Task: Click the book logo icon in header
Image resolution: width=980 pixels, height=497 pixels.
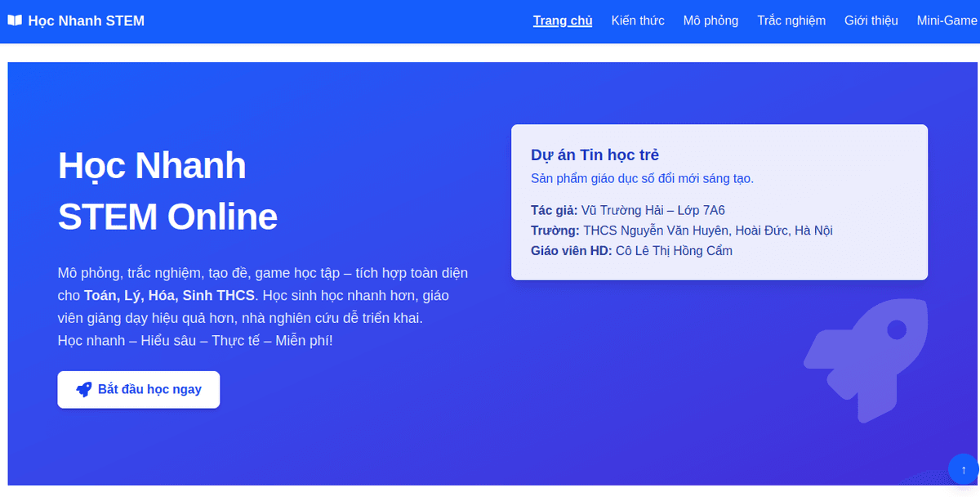Action: click(15, 20)
